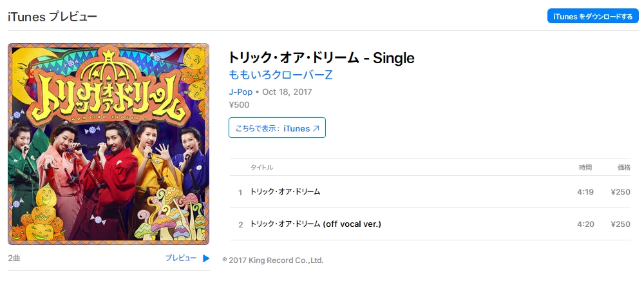Click track number 2 in list

click(x=241, y=225)
